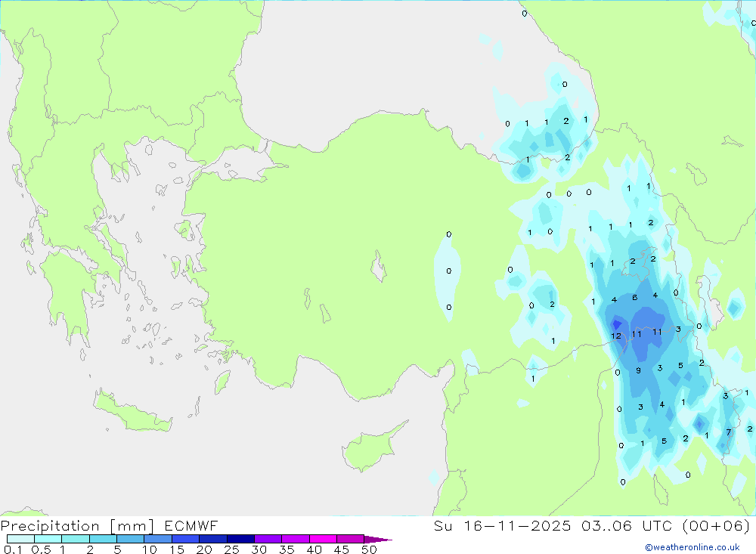Click the '0.1' legend scale label

coord(13,549)
